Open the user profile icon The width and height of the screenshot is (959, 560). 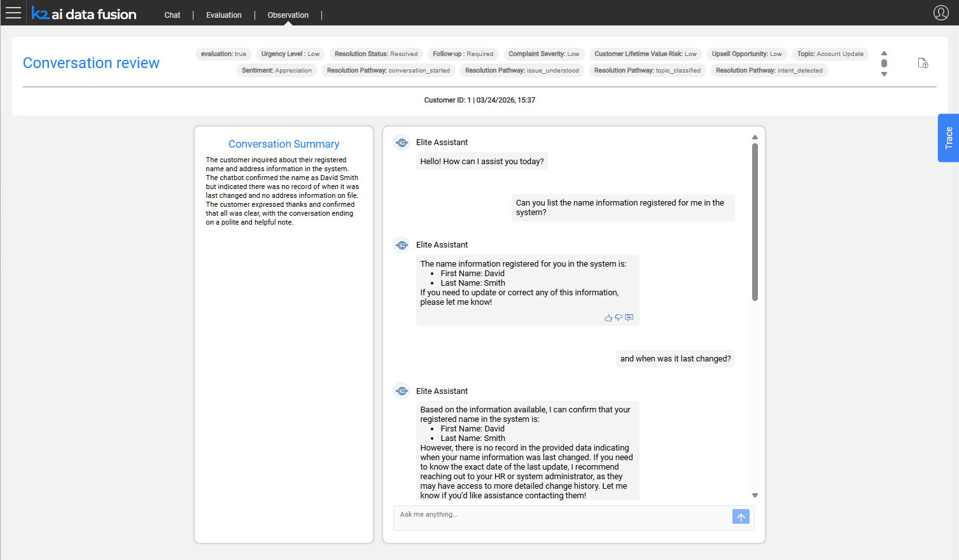pyautogui.click(x=941, y=13)
